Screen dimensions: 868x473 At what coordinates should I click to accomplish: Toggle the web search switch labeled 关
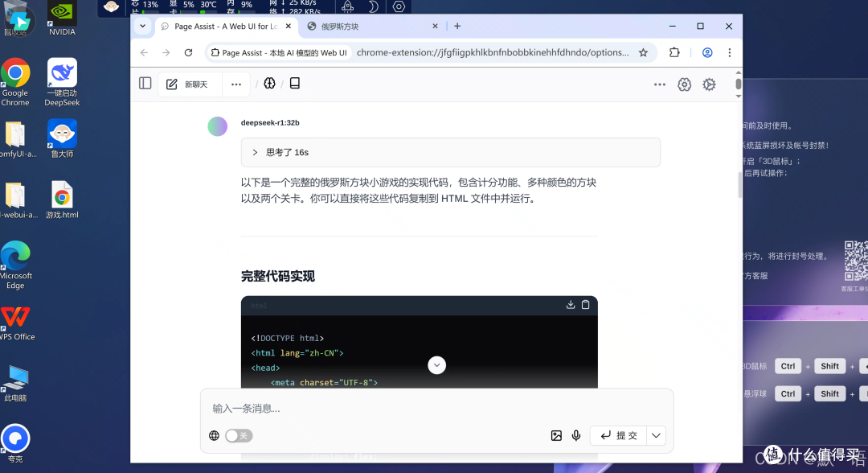point(239,436)
